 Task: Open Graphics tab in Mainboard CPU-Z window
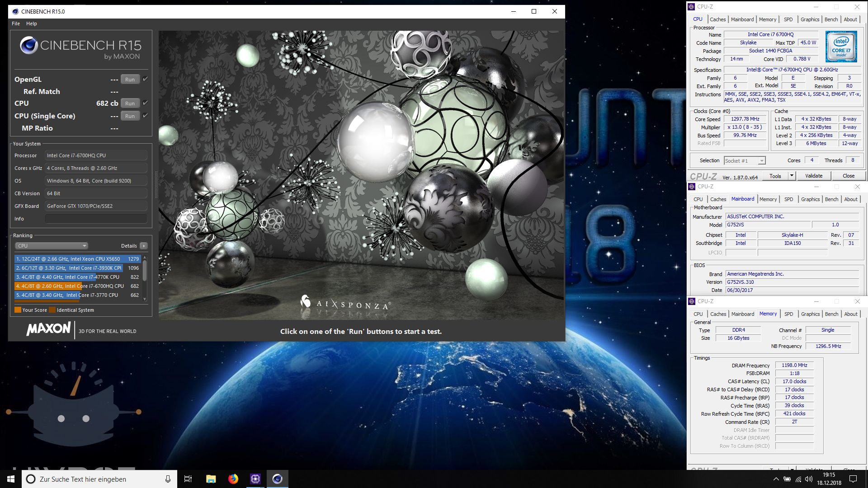(x=810, y=199)
